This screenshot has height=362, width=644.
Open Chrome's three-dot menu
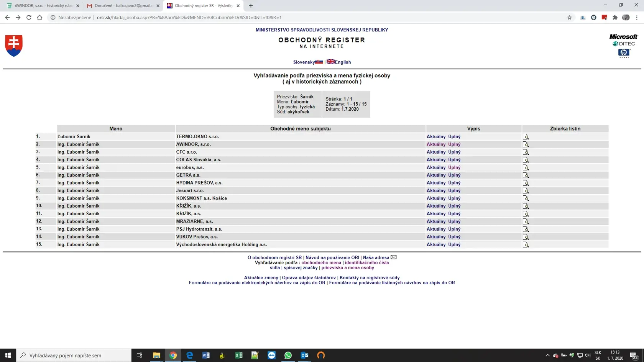(637, 17)
